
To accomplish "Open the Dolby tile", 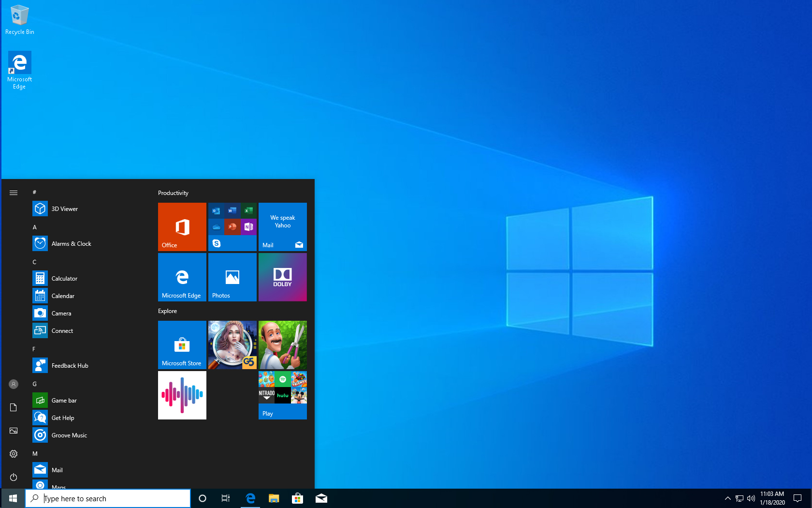I will pos(283,277).
